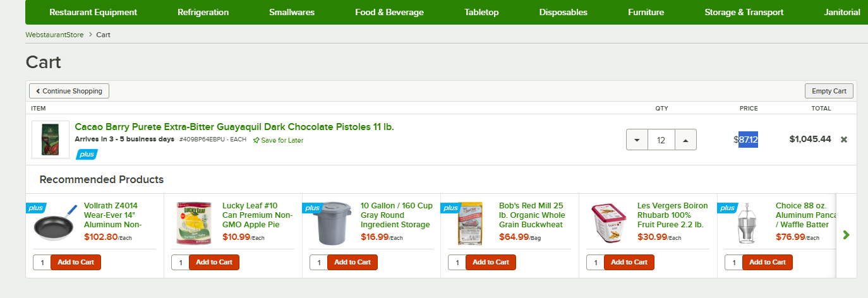The width and height of the screenshot is (868, 298).
Task: Open the Bob's Red Mill buckwheat image
Action: pos(470,223)
